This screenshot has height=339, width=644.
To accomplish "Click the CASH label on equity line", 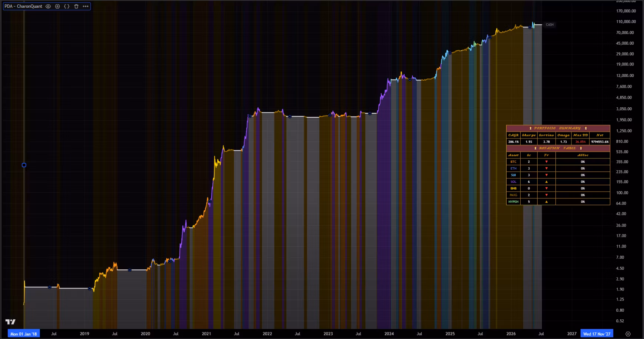I will pos(550,25).
